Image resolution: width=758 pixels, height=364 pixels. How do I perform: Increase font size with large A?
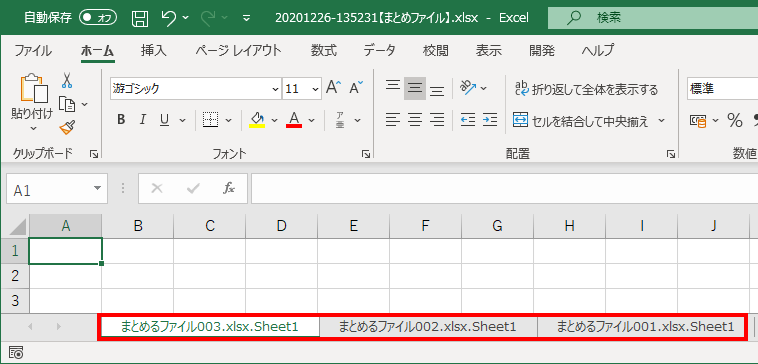pyautogui.click(x=334, y=87)
